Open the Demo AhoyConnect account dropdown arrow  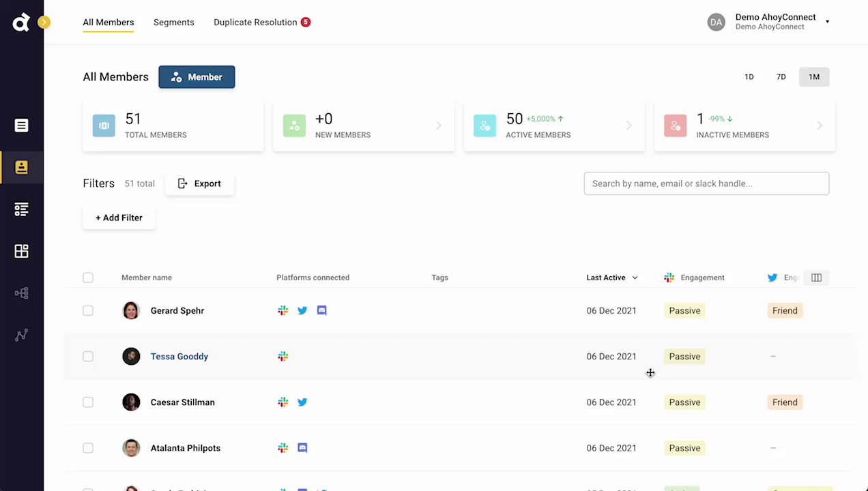pyautogui.click(x=827, y=22)
